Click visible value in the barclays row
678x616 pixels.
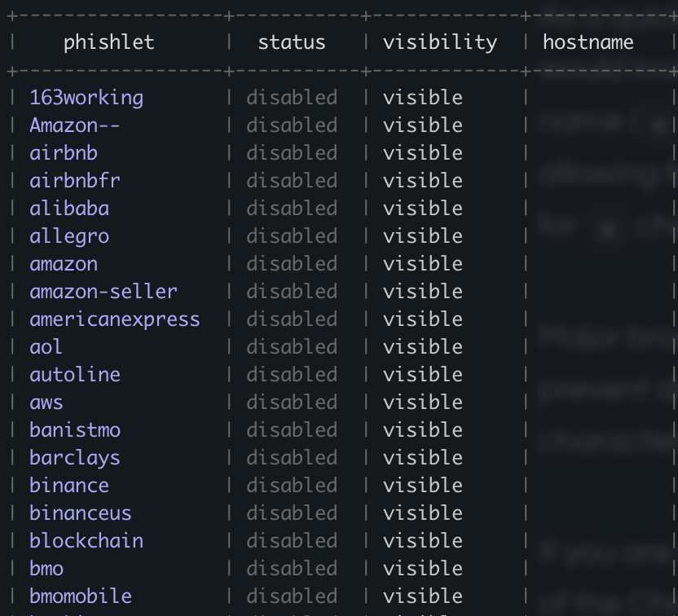point(423,458)
